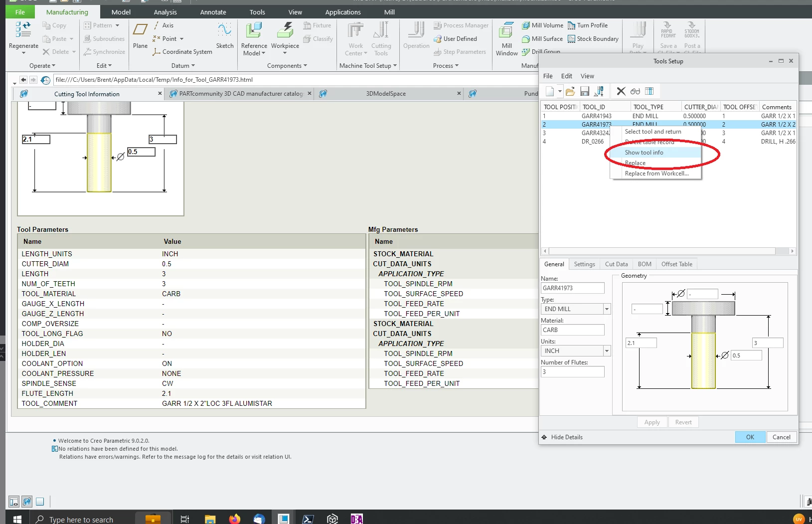Choose Select tool and return

click(655, 132)
